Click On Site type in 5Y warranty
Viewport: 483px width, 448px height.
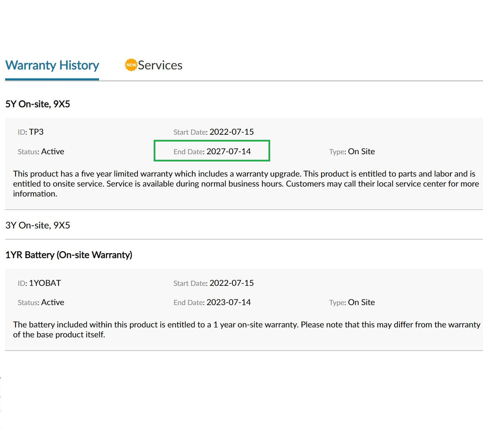point(361,151)
